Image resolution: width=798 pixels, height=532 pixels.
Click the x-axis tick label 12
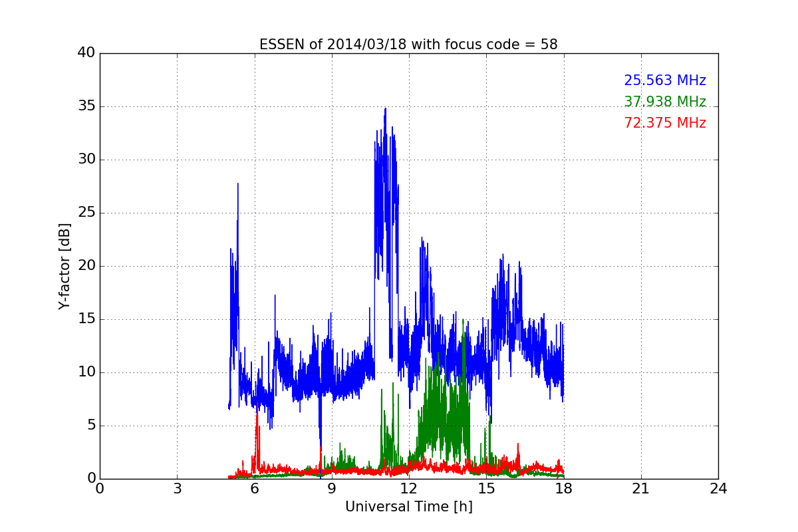[409, 489]
